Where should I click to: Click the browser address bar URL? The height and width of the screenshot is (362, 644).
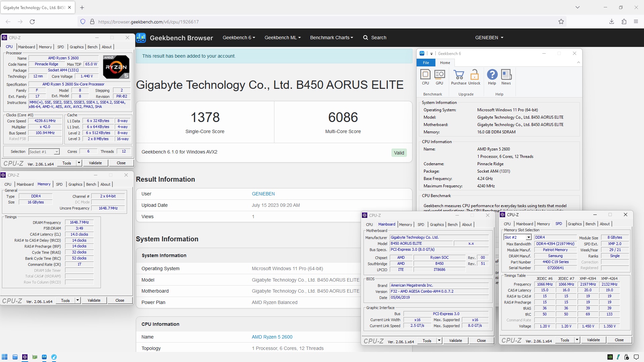(x=148, y=22)
